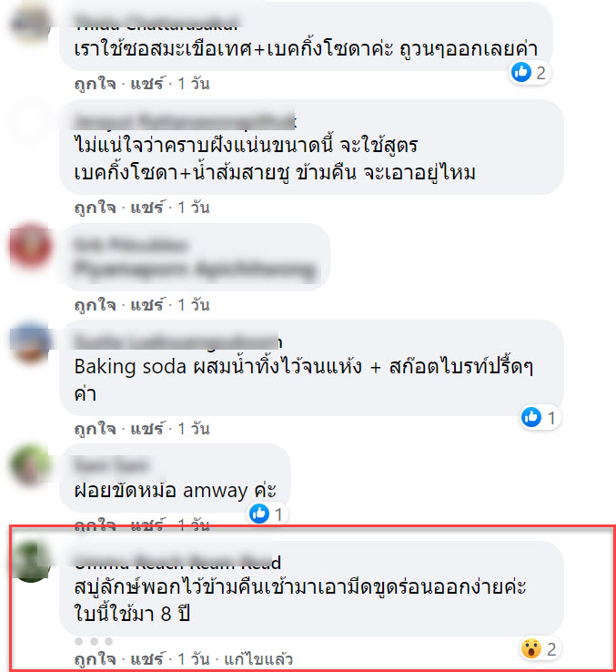Open the แก้ไขแล้ว edit history link
616x672 pixels.
[x=258, y=658]
